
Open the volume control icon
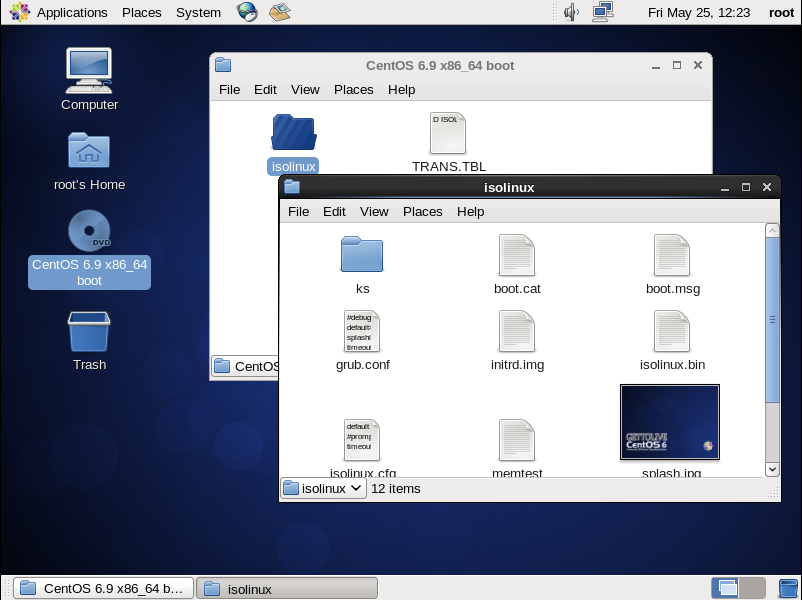point(571,12)
